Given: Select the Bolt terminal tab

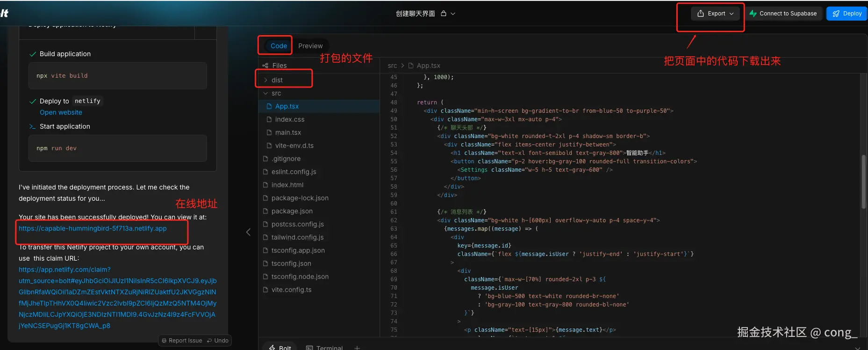Looking at the screenshot, I should [x=280, y=348].
